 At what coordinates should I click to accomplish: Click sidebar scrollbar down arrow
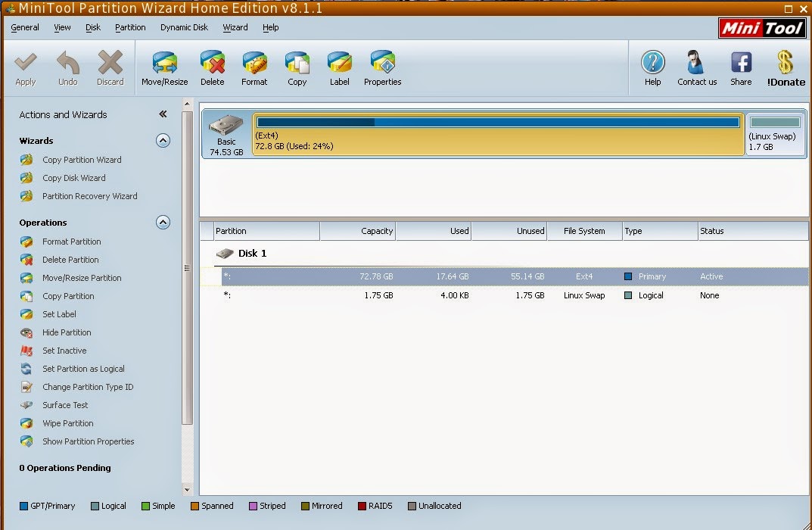(187, 490)
